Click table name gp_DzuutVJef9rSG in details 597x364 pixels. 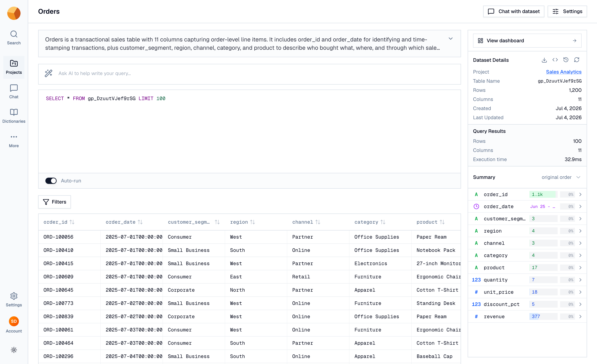[560, 81]
